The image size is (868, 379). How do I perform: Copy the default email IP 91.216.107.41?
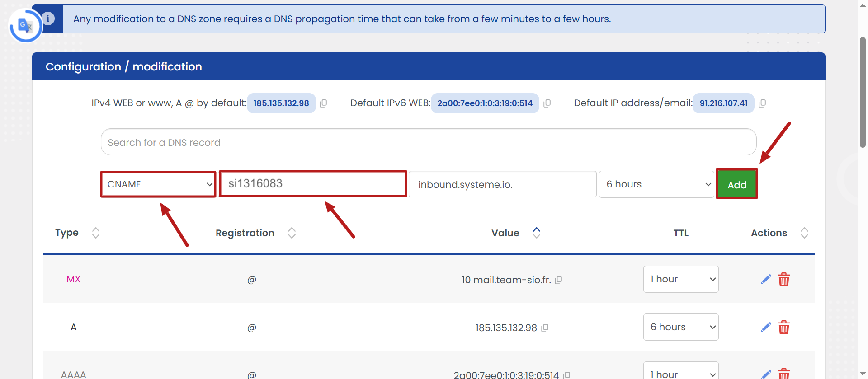[762, 103]
